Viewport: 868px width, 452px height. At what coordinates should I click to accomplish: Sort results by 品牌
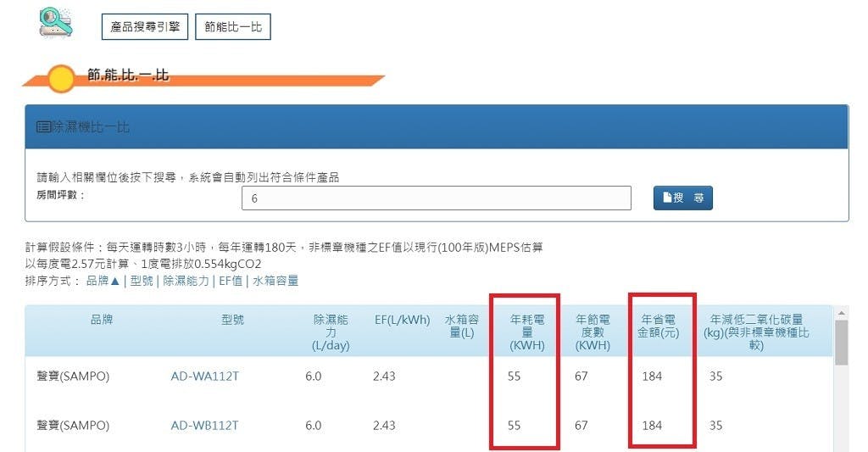point(103,281)
